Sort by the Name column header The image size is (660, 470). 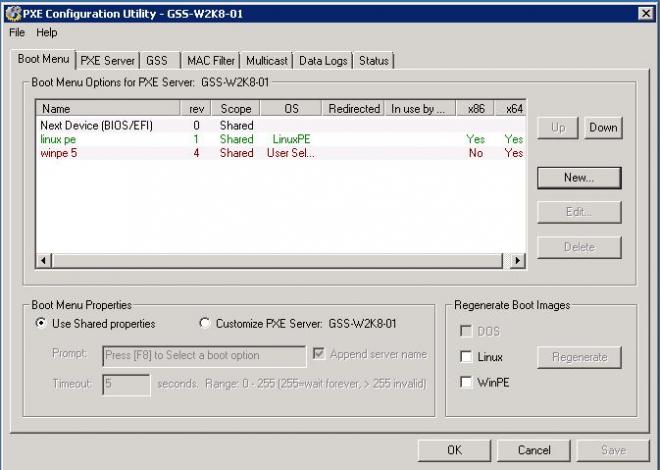coord(108,109)
